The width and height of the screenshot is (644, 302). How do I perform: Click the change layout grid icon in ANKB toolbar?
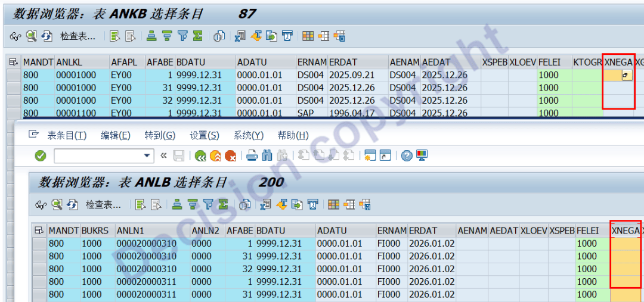click(308, 36)
